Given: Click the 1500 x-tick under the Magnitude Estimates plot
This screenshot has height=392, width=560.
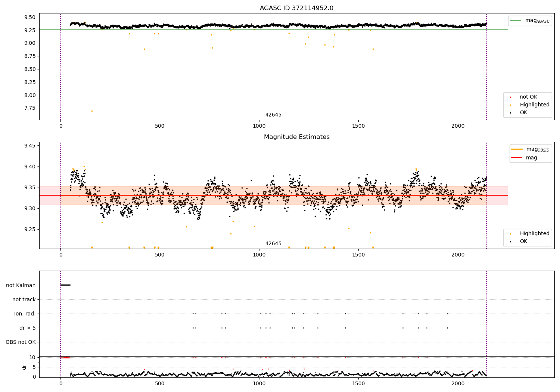Looking at the screenshot, I should click(x=358, y=255).
